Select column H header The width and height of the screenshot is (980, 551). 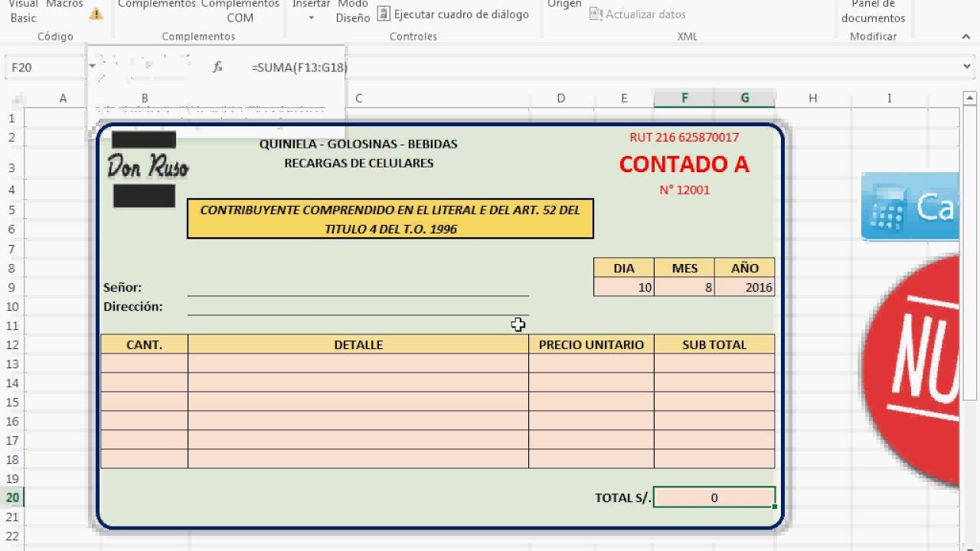(x=812, y=98)
